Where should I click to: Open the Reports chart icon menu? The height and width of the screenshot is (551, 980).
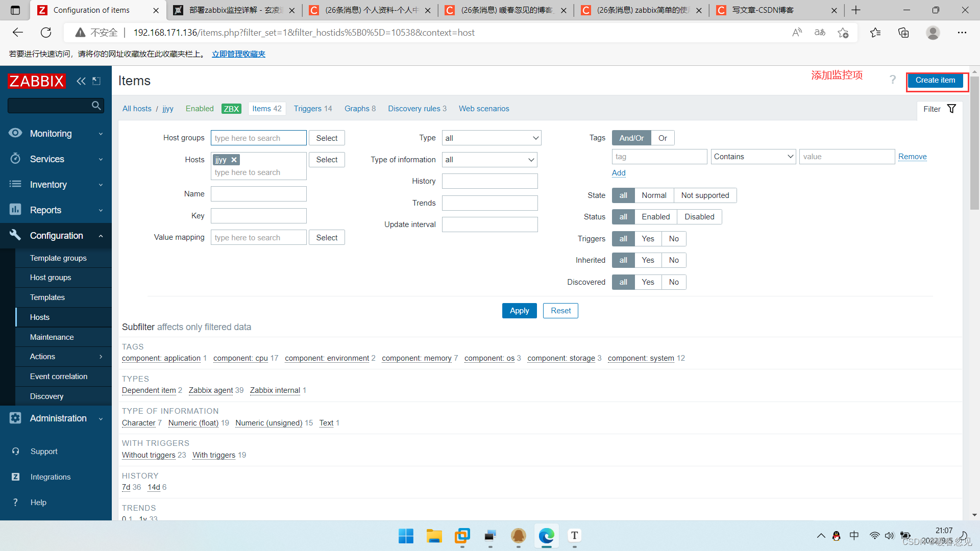tap(15, 210)
